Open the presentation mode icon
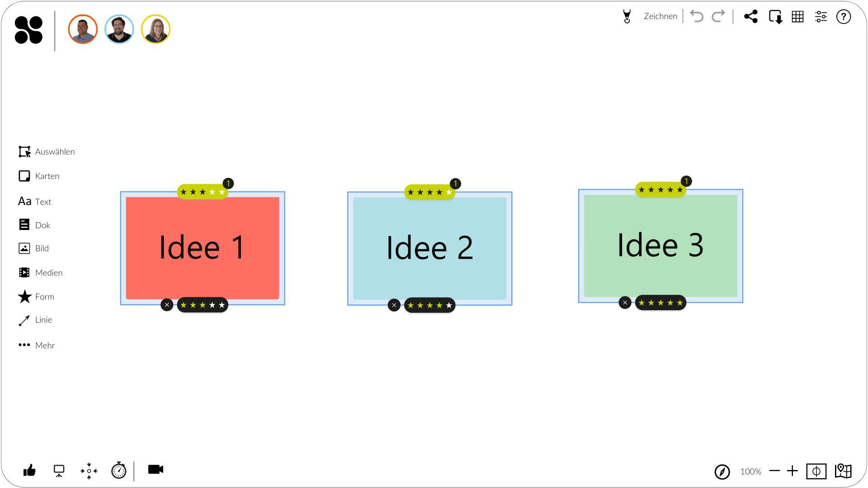The image size is (868, 488). tap(59, 471)
